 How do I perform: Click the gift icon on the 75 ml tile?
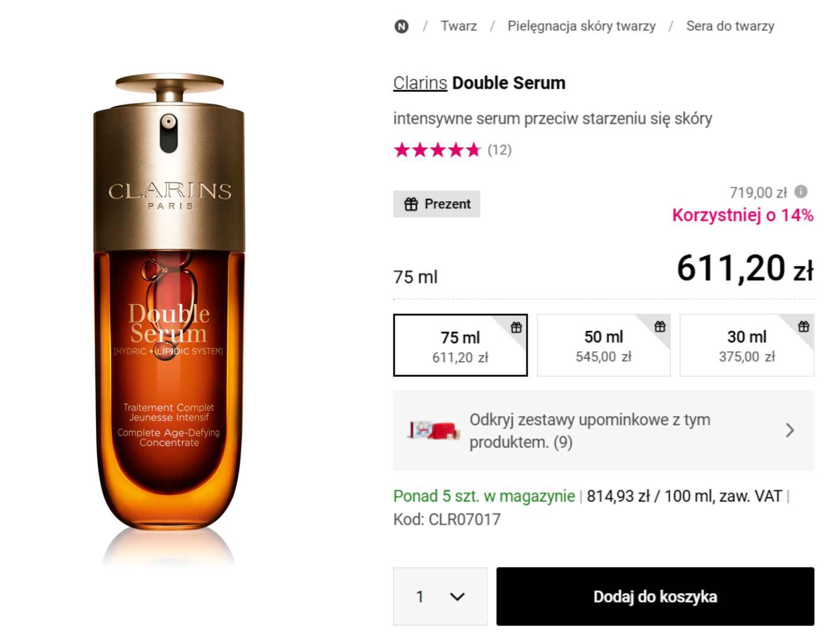coord(516,327)
